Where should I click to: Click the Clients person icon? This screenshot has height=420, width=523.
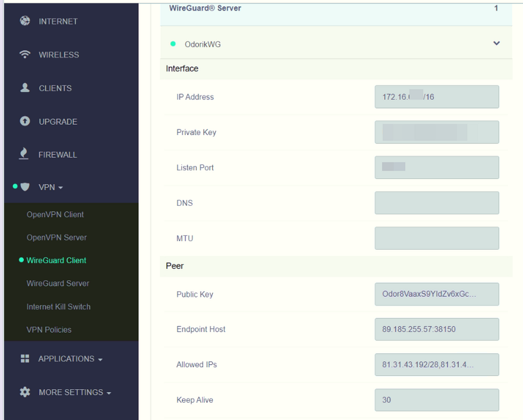pyautogui.click(x=24, y=88)
